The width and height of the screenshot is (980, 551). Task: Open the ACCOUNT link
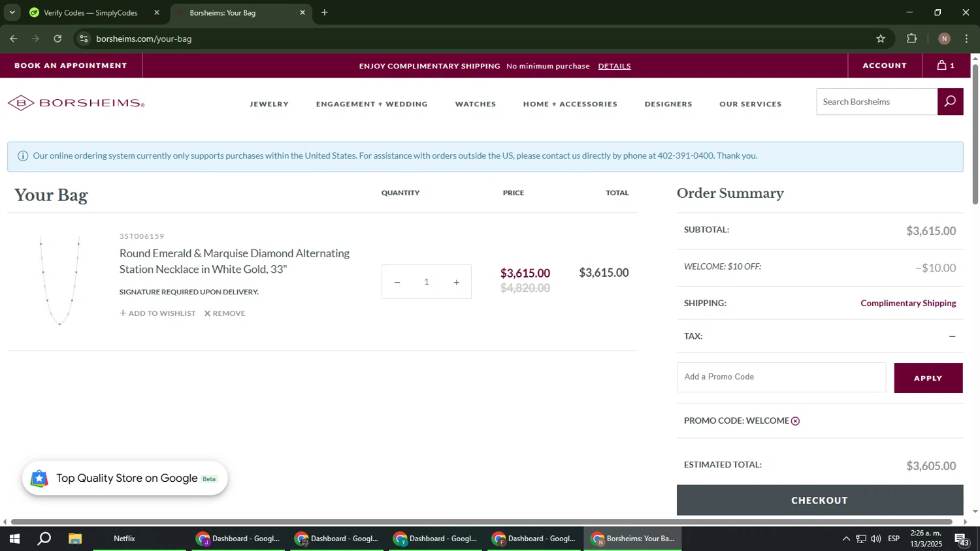(x=885, y=65)
